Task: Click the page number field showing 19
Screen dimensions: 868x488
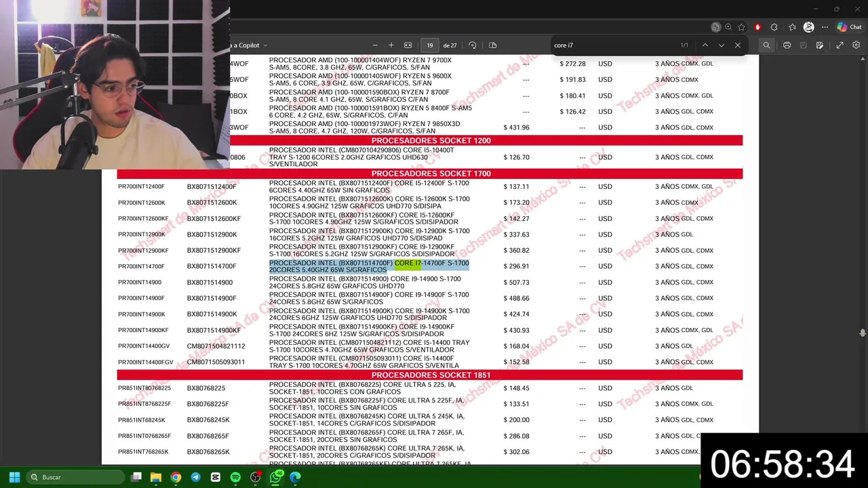Action: (x=430, y=45)
